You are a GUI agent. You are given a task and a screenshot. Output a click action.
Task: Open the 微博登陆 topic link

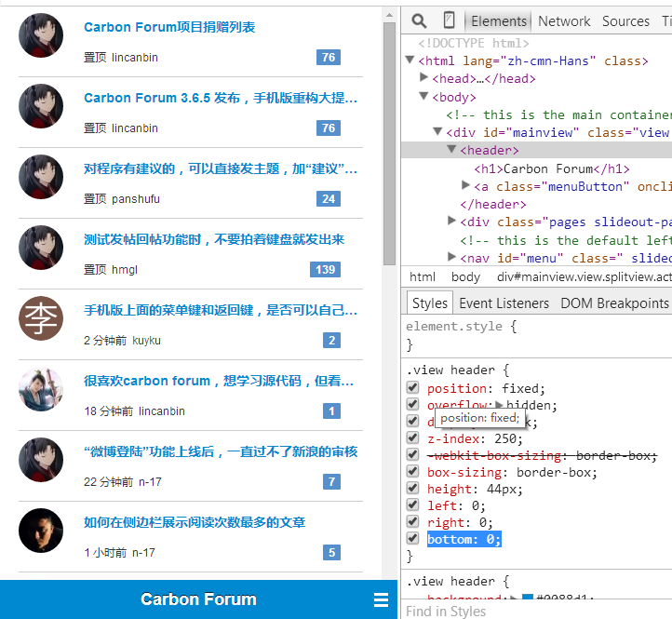[x=221, y=451]
